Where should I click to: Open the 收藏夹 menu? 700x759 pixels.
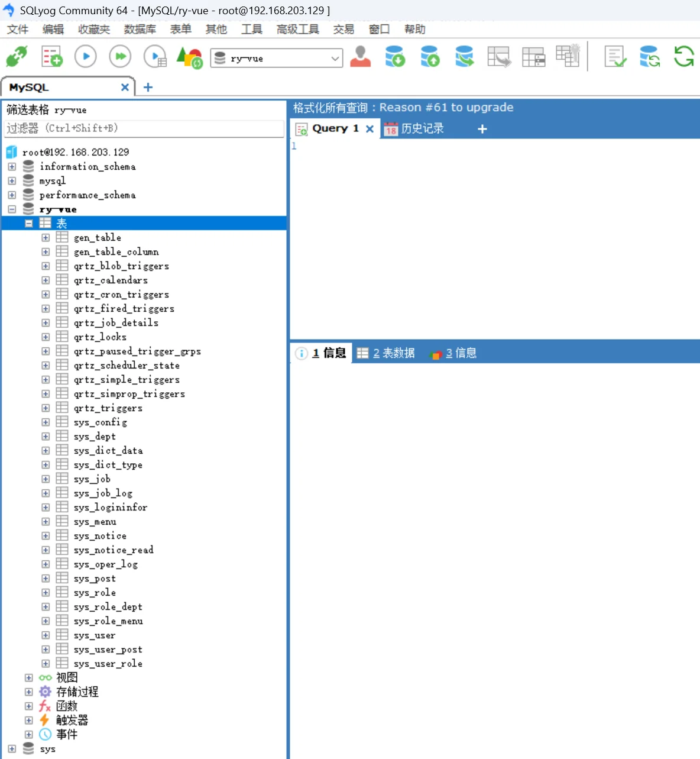94,29
